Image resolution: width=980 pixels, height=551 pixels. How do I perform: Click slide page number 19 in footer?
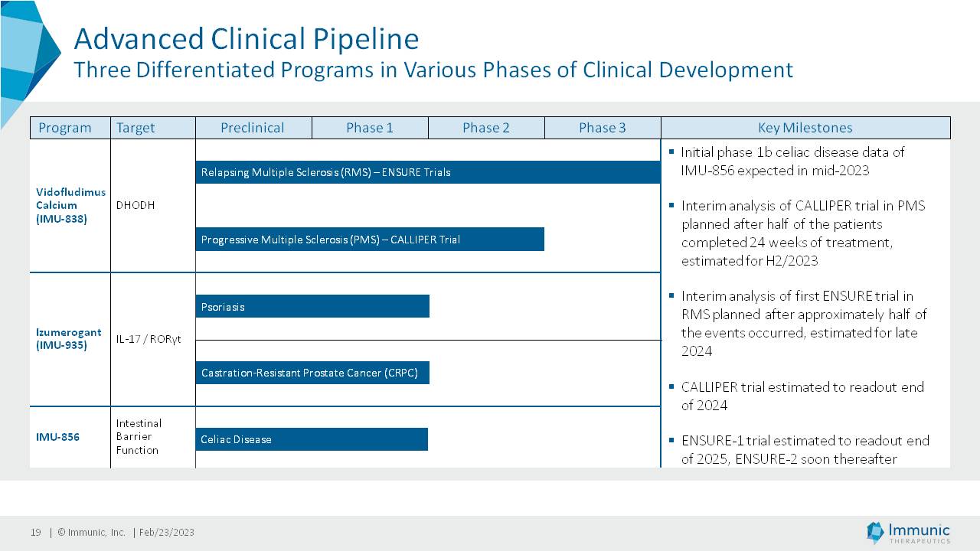click(35, 533)
